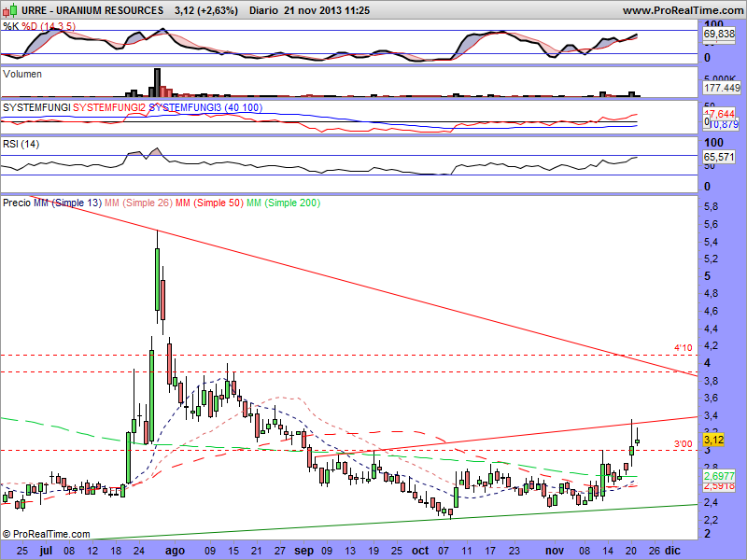Click the 4,6 value on the price axis

(x=712, y=311)
